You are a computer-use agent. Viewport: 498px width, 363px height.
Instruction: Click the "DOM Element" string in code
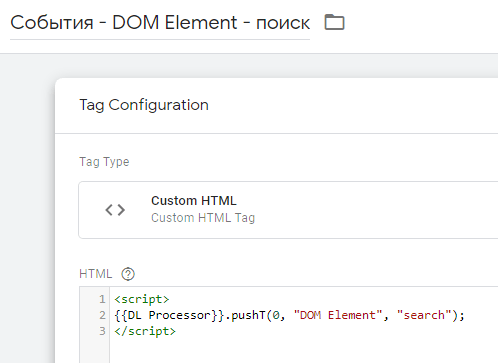click(x=338, y=315)
